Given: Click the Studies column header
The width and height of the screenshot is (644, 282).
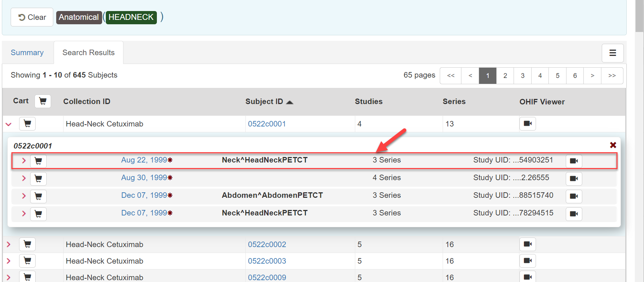Looking at the screenshot, I should (368, 101).
